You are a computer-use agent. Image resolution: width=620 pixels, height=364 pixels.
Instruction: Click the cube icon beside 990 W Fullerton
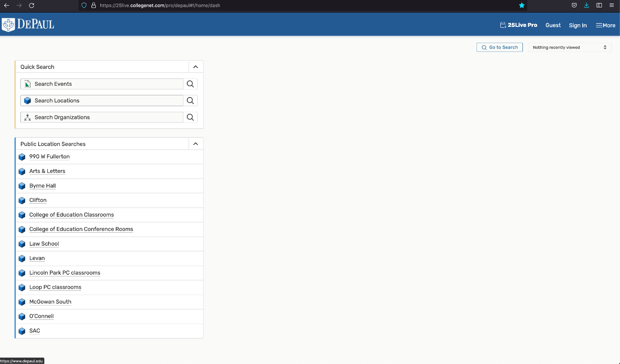click(x=22, y=157)
